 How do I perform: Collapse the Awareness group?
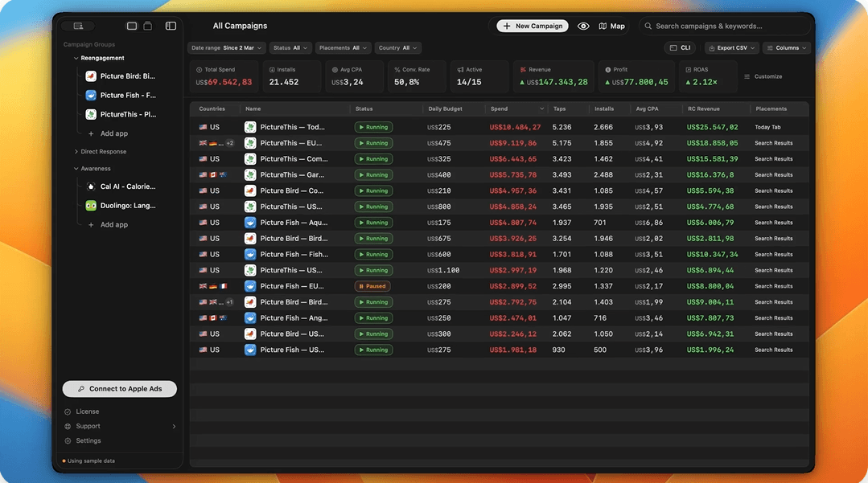coord(76,169)
